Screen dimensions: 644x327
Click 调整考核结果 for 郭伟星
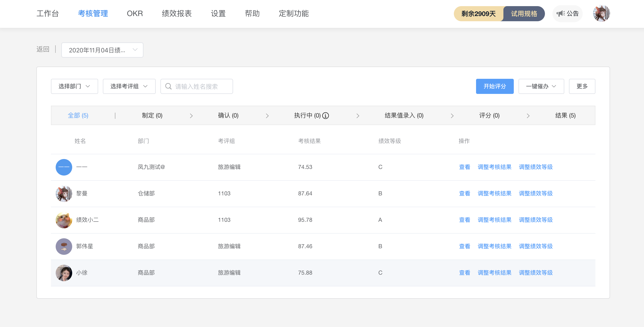point(494,246)
